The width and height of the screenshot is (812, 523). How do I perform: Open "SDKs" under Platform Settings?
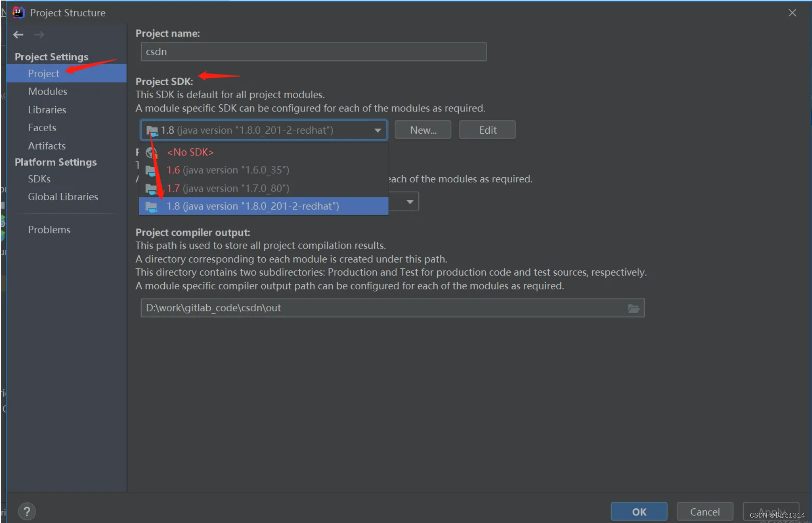click(39, 179)
